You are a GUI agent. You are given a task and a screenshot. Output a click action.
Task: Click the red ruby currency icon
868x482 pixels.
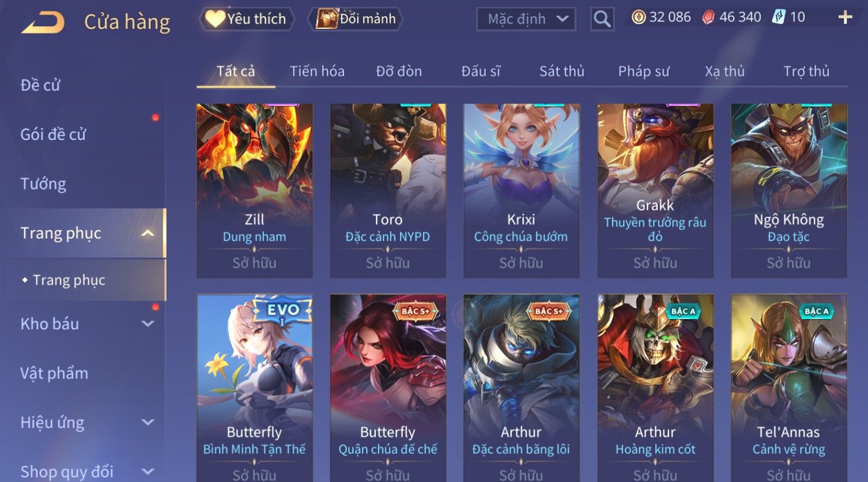point(708,17)
